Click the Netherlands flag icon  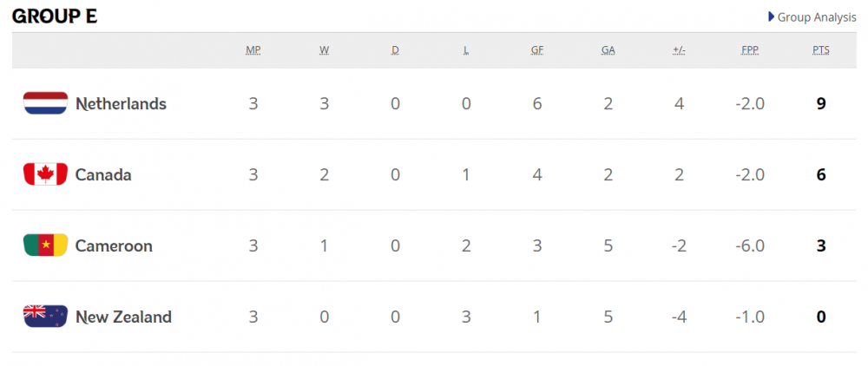click(x=45, y=103)
